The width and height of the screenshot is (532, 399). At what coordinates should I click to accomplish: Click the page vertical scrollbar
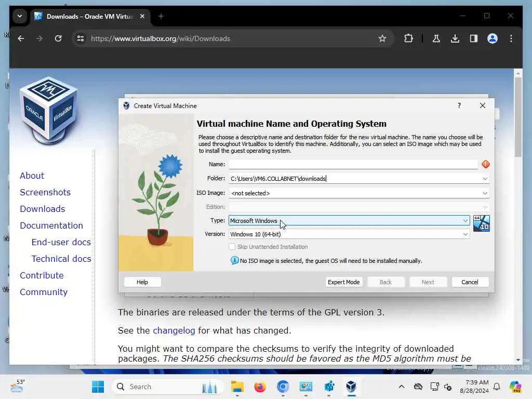pos(518,117)
